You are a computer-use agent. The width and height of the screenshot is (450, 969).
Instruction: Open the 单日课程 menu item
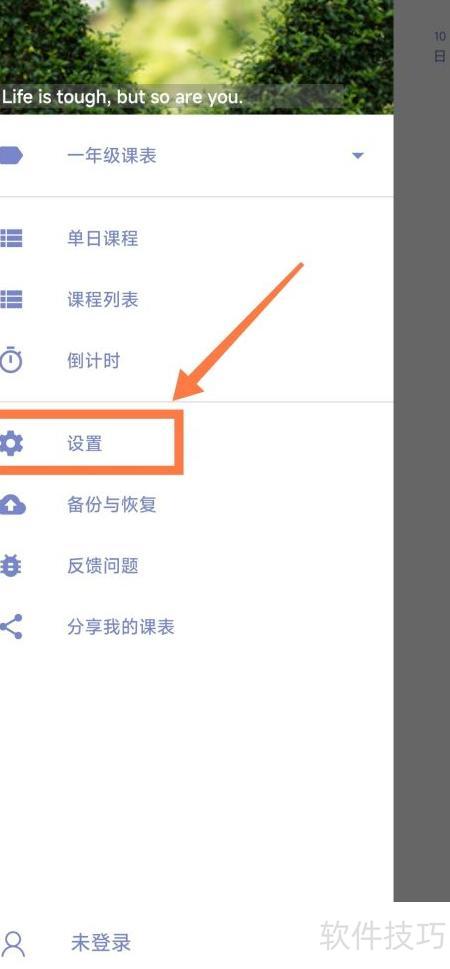197,238
